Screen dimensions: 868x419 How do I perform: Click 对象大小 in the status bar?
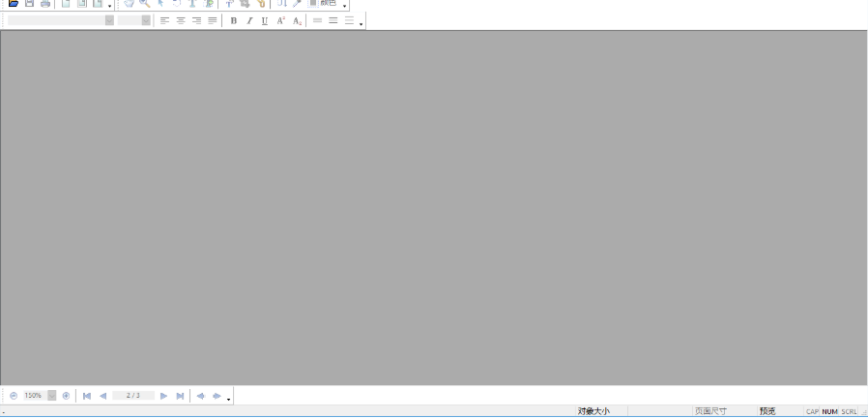(x=593, y=411)
